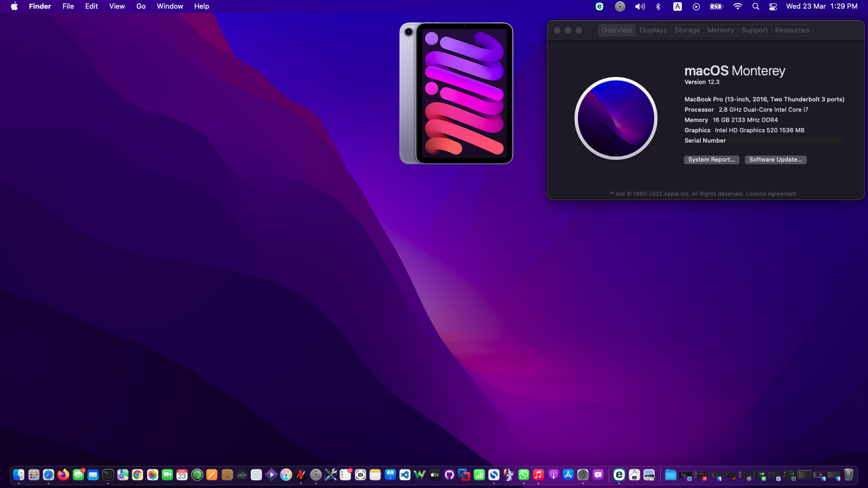The height and width of the screenshot is (488, 868).
Task: Open the Apple menu
Action: pos(14,7)
